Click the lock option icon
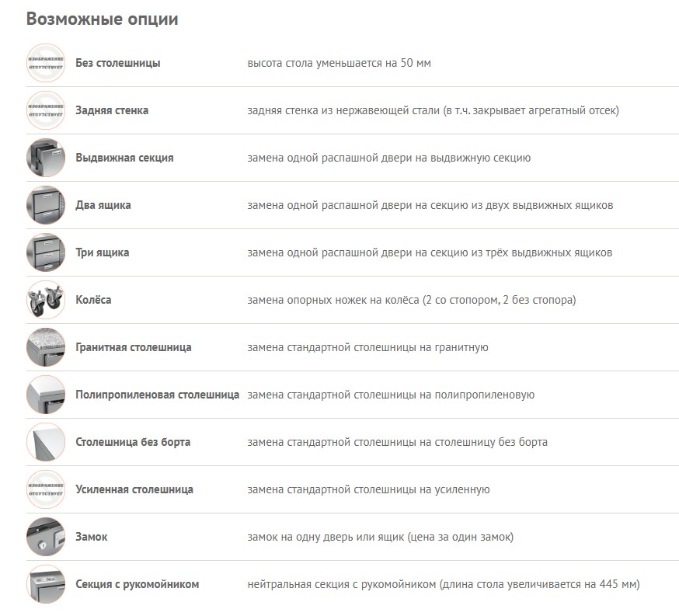The image size is (679, 616). click(x=46, y=537)
